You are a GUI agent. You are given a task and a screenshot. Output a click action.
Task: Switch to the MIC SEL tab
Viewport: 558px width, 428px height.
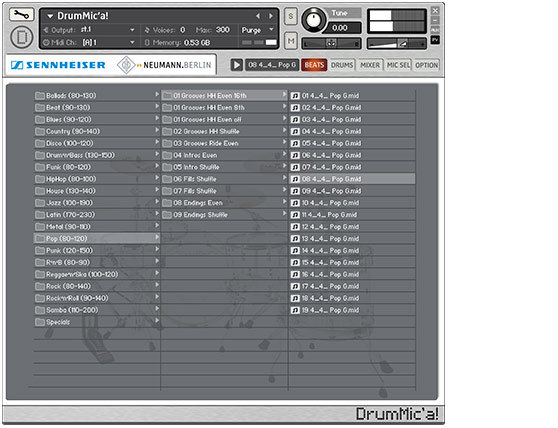pyautogui.click(x=398, y=65)
